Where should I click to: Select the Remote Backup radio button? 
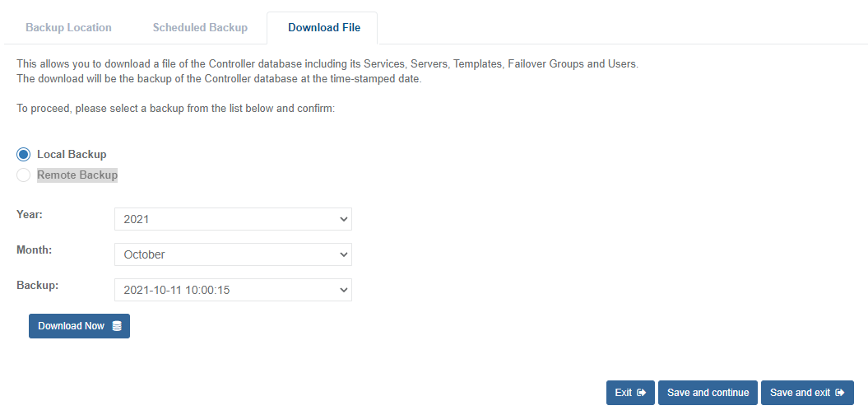24,175
